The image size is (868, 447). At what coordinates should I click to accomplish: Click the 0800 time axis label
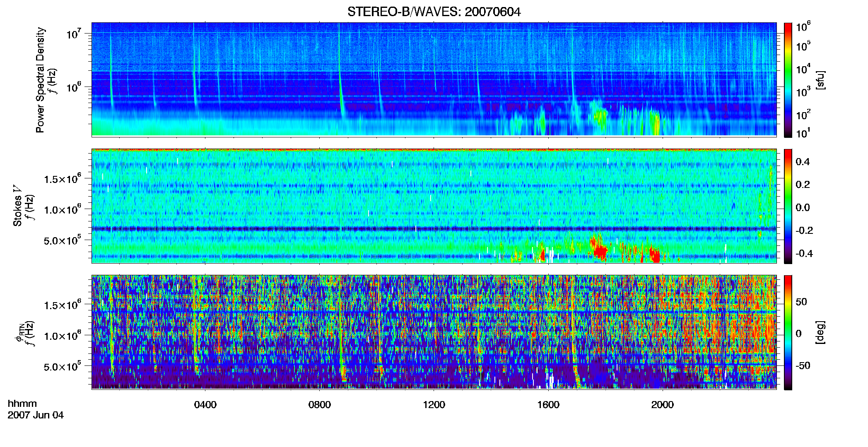click(x=320, y=404)
